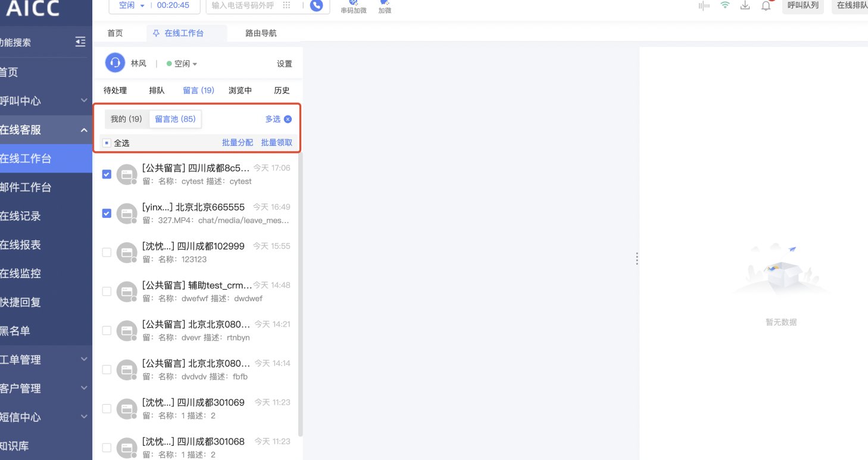Open the 四川成都301068 message row
Viewport: 868px width, 460px height.
(x=196, y=448)
